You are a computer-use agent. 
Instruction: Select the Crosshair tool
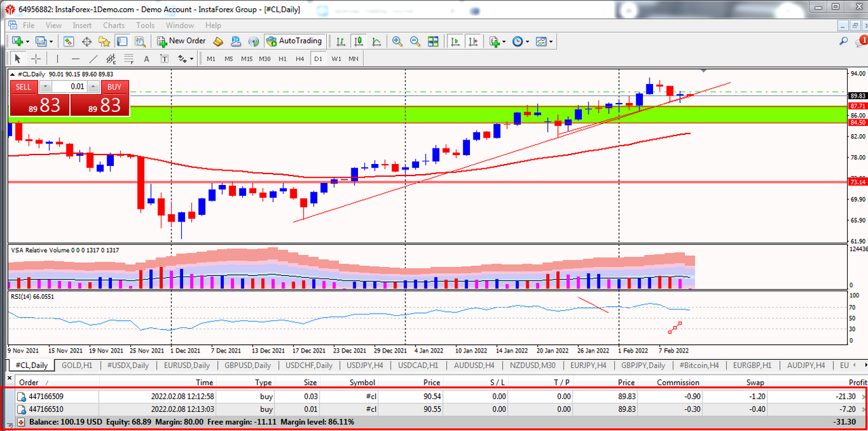coord(36,59)
